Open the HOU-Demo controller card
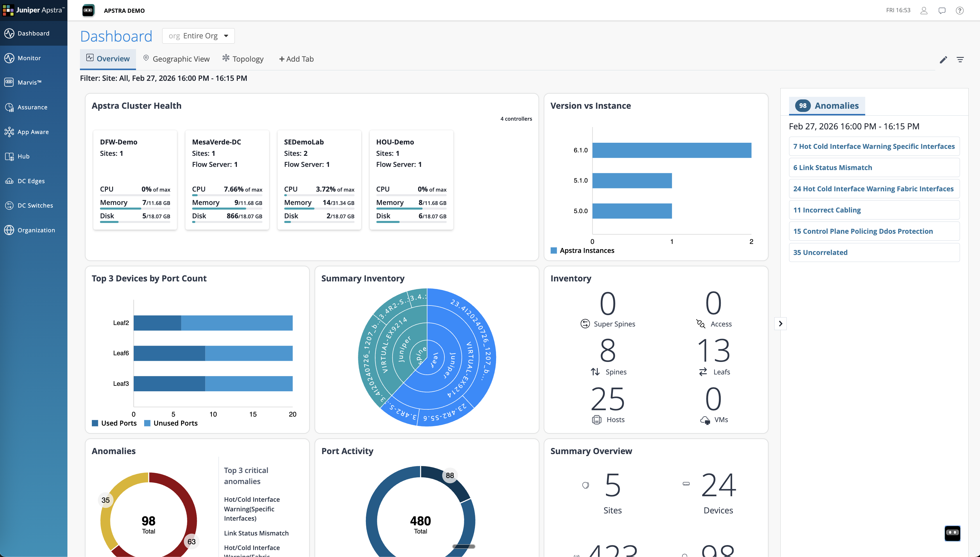 tap(412, 180)
